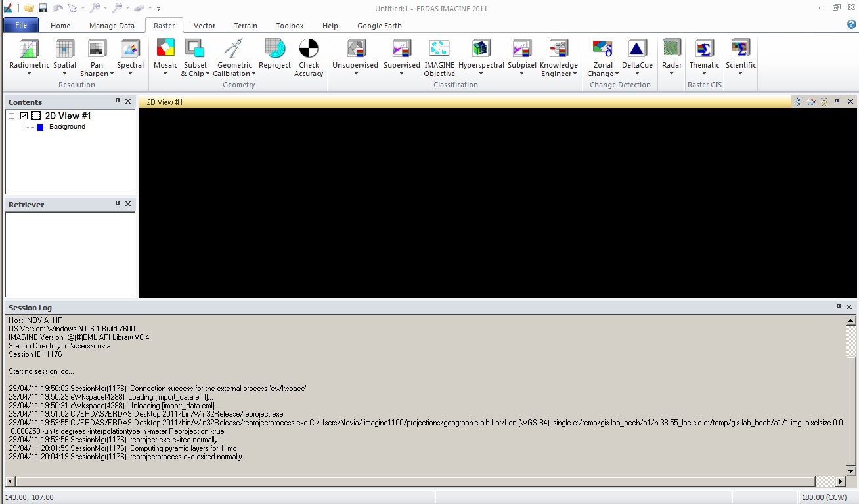
Task: Click the Unsupervised classification icon
Action: coord(355,49)
